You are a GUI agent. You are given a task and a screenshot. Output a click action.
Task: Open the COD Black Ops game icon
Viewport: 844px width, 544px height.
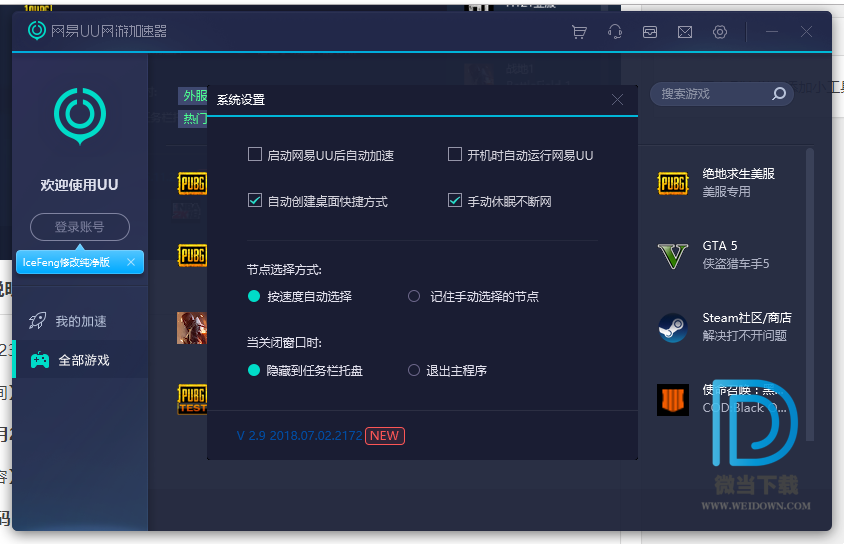[x=673, y=399]
